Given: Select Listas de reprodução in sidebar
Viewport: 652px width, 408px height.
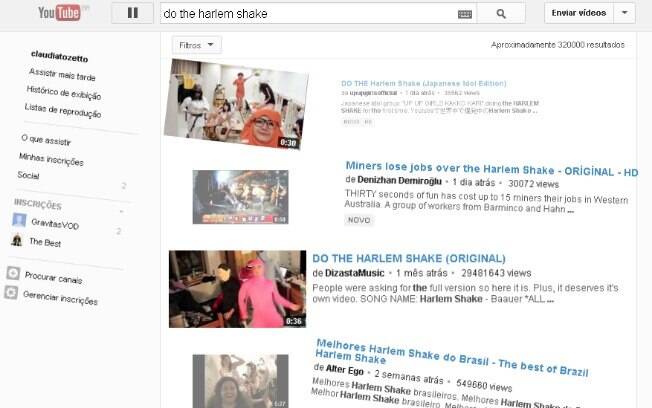Looking at the screenshot, I should pyautogui.click(x=63, y=111).
